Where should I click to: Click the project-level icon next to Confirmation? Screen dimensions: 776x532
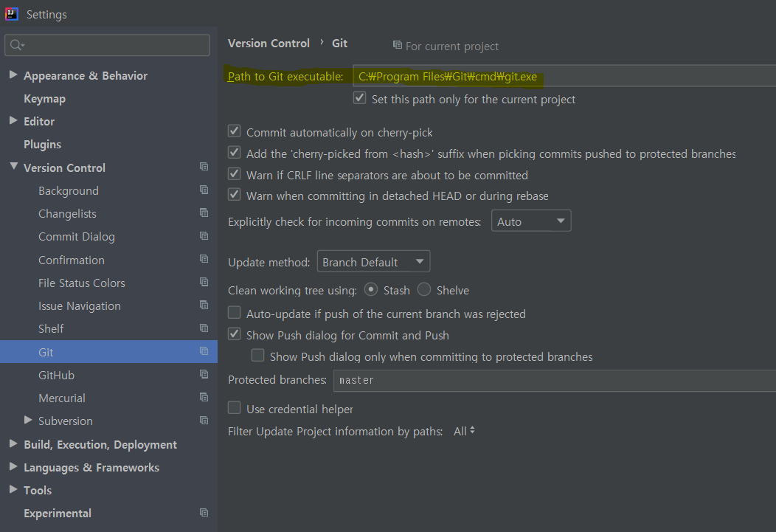(204, 259)
